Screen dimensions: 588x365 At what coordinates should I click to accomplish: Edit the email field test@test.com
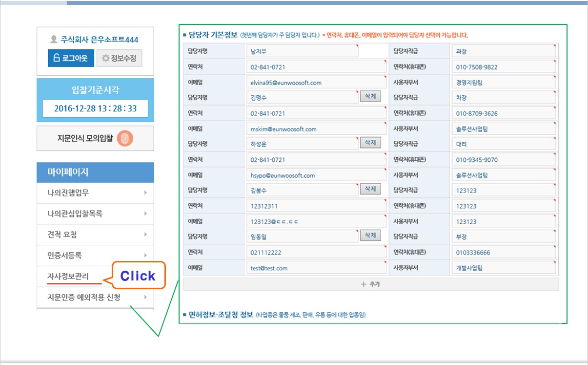[316, 268]
